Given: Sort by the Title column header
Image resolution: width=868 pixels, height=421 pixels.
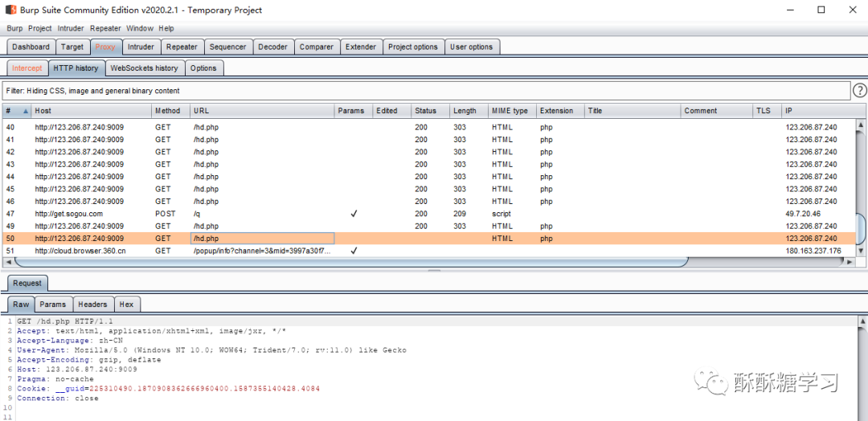Looking at the screenshot, I should (633, 111).
